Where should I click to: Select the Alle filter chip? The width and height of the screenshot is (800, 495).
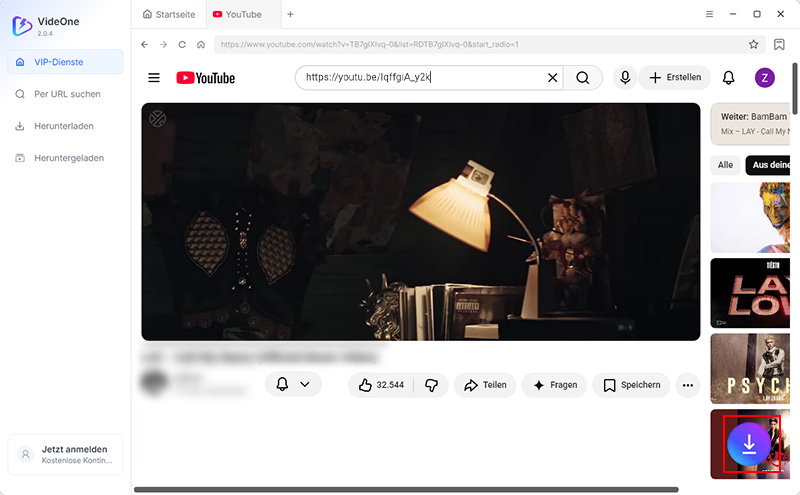tap(725, 165)
